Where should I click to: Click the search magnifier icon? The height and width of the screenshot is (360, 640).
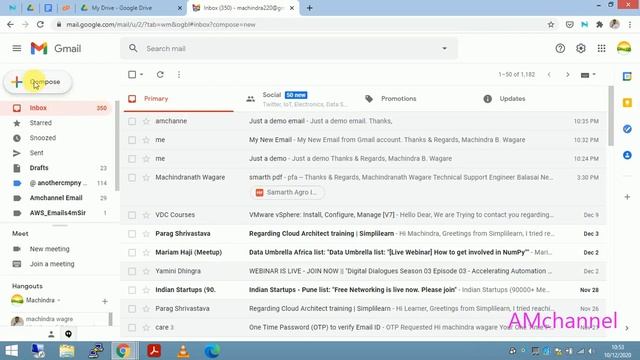pyautogui.click(x=133, y=48)
